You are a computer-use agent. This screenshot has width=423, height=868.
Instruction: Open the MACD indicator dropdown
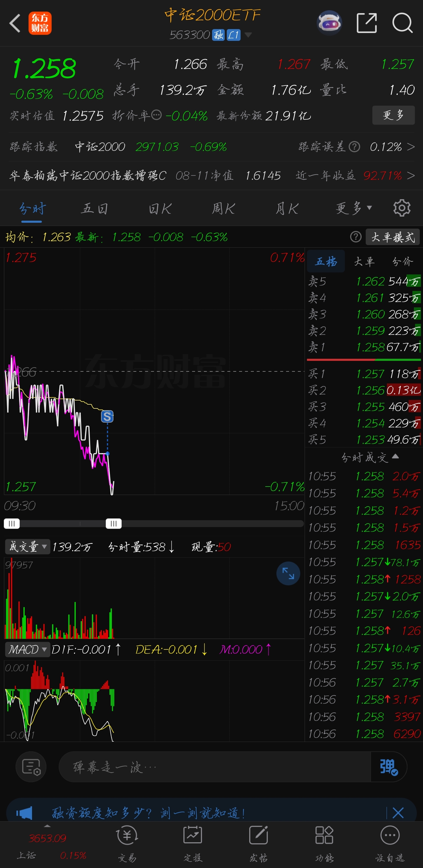coord(28,649)
